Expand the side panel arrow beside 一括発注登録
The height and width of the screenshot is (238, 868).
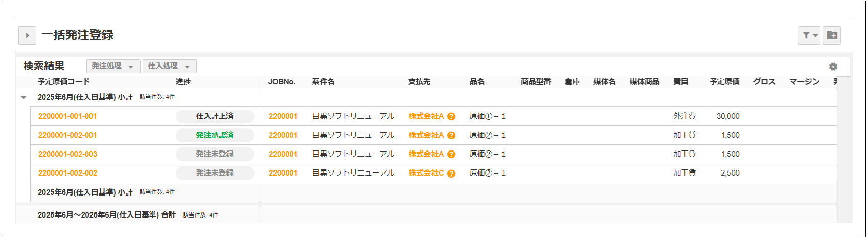coord(27,35)
